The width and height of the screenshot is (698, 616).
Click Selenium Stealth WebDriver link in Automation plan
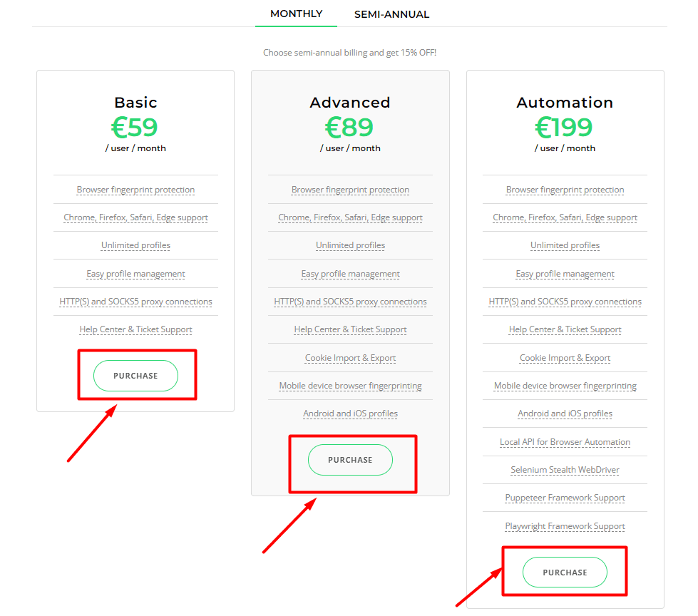point(565,469)
